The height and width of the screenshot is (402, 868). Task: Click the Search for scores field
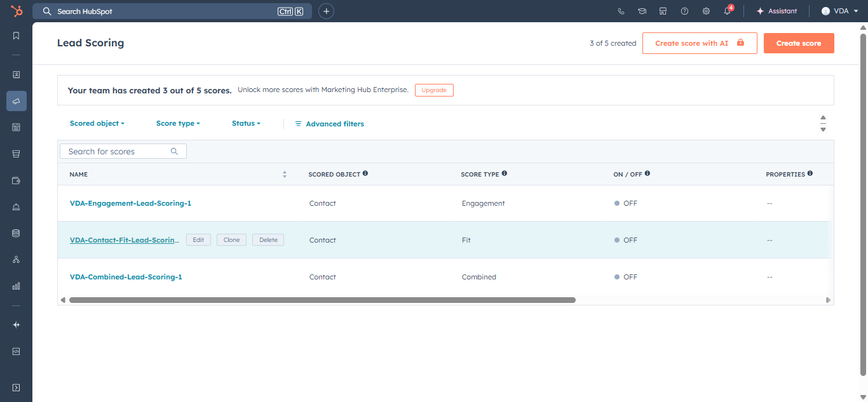[123, 151]
